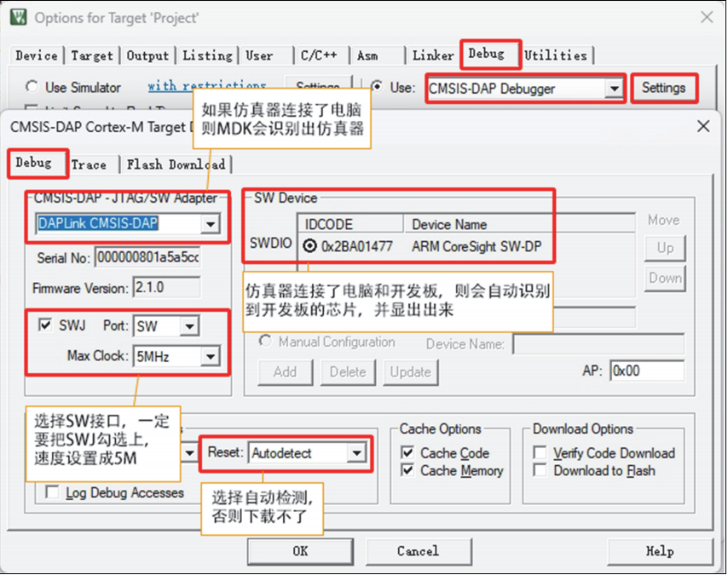Enable Log Debug Accesses checkbox

click(53, 492)
